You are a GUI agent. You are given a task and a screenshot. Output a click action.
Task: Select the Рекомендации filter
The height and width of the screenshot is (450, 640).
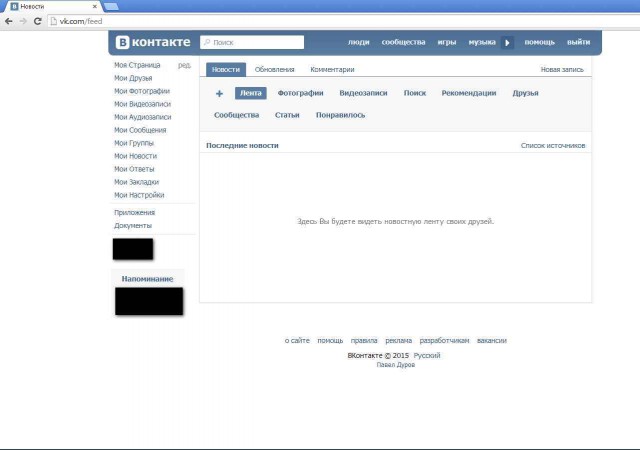[469, 93]
